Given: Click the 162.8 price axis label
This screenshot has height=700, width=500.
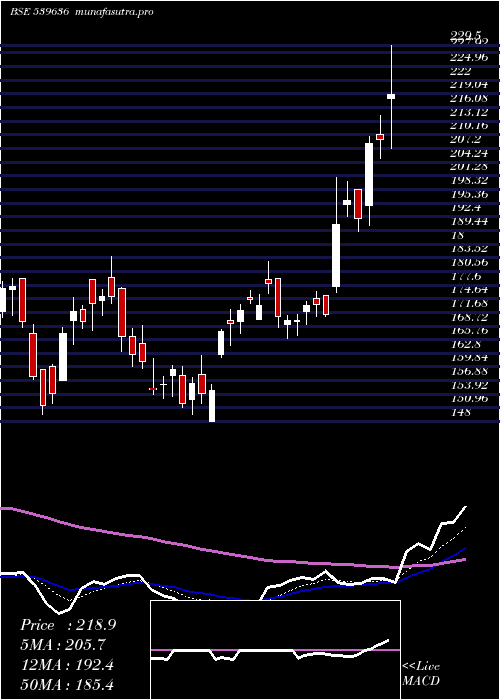Looking at the screenshot, I should coord(467,345).
